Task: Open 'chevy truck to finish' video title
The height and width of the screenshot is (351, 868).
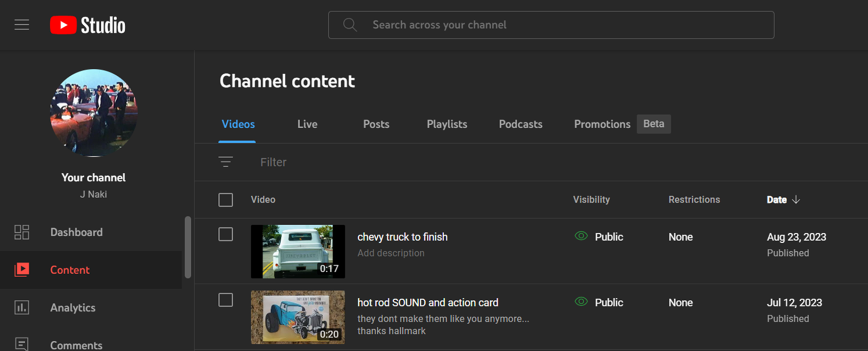Action: click(x=402, y=237)
